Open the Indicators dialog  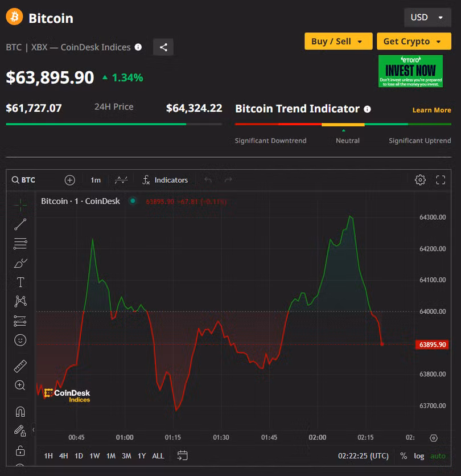tap(165, 180)
